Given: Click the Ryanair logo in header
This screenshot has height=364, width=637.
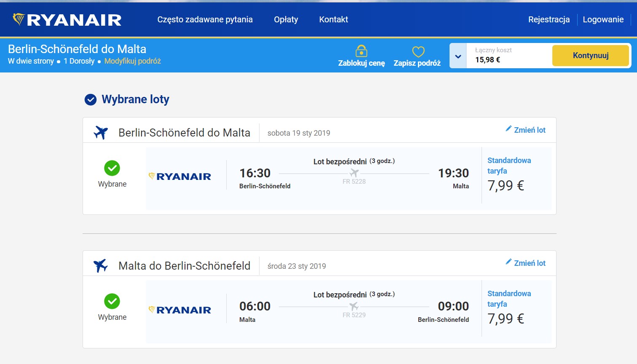Looking at the screenshot, I should pos(67,20).
